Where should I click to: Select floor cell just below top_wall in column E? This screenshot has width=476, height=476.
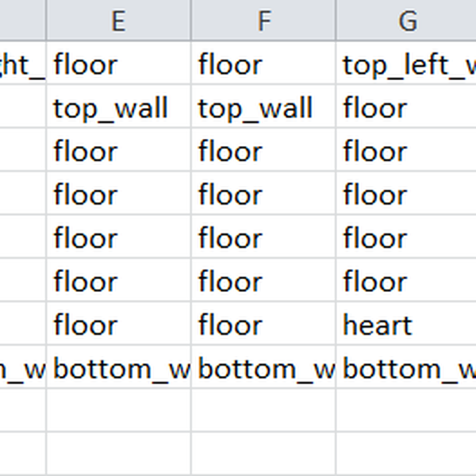coord(118,152)
